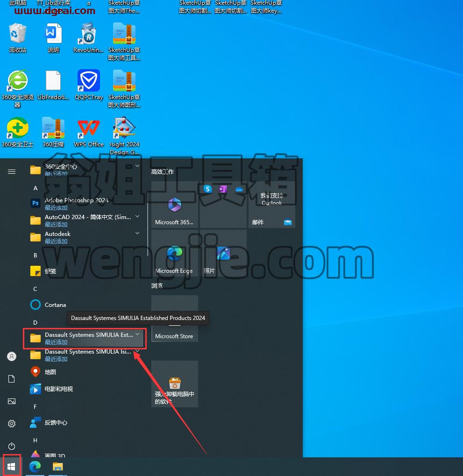Viewport: 463px width, 476px height.
Task: Open File Explorer from the taskbar
Action: pos(57,467)
